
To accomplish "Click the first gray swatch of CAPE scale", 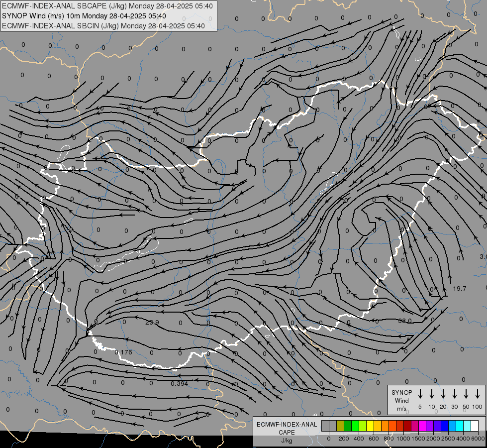I will (x=325, y=426).
